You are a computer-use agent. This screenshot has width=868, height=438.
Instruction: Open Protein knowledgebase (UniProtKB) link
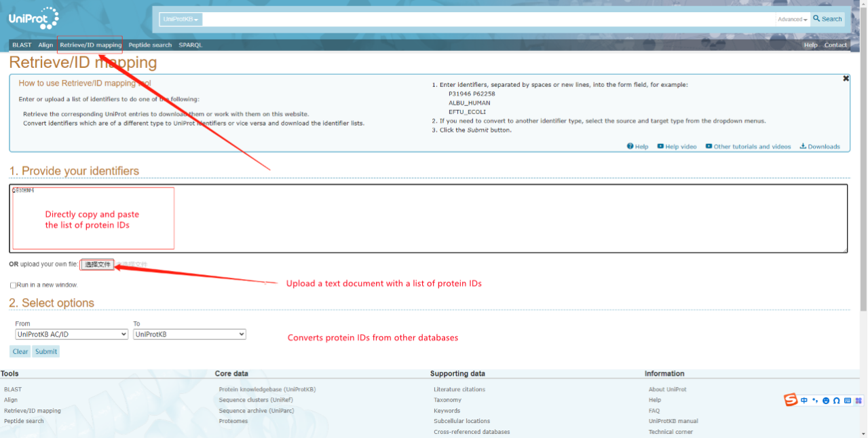[267, 390]
